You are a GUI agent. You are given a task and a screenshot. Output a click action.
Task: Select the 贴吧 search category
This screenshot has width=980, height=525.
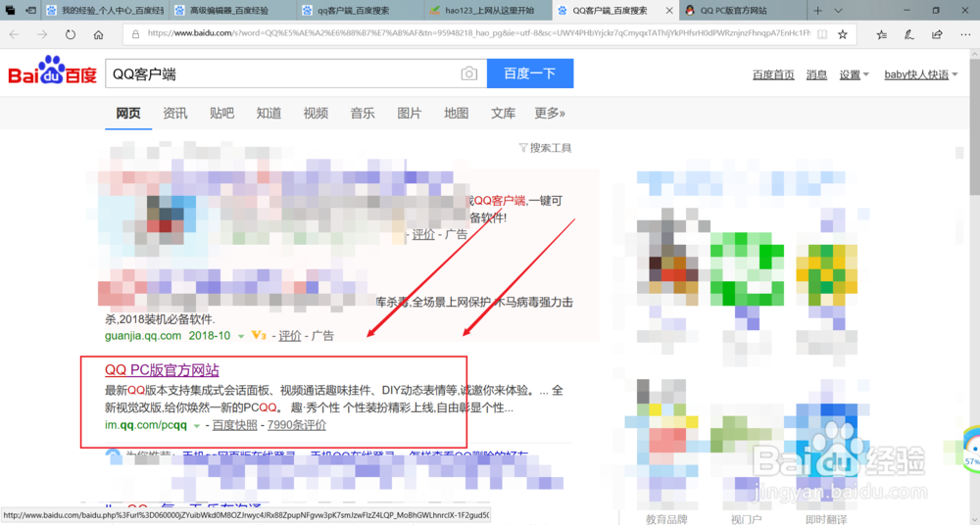(x=221, y=113)
